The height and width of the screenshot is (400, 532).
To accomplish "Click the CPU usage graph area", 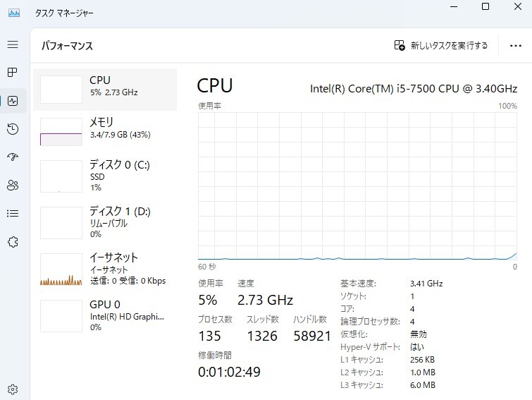I will coord(357,186).
